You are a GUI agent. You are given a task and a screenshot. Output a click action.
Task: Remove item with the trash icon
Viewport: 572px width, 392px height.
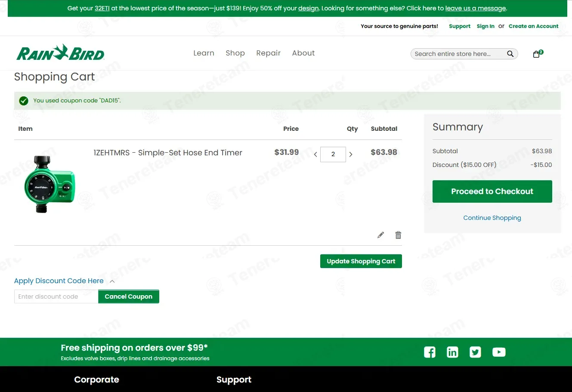(x=398, y=235)
